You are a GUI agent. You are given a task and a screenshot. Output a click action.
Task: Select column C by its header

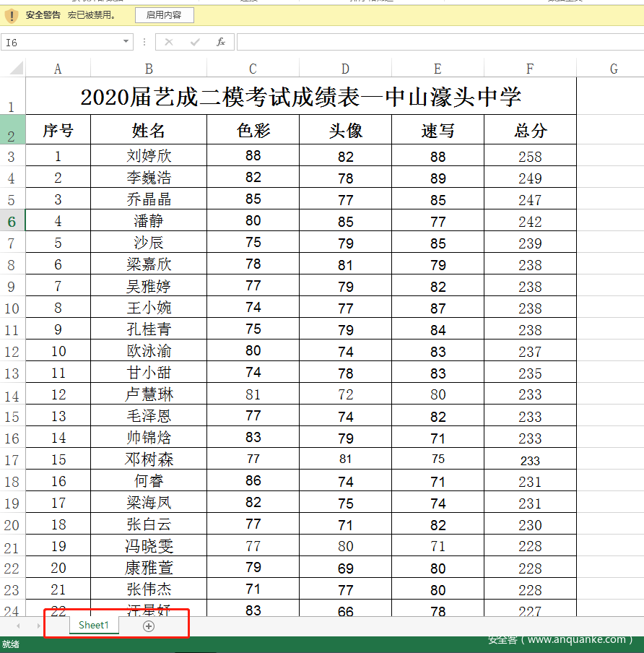253,69
